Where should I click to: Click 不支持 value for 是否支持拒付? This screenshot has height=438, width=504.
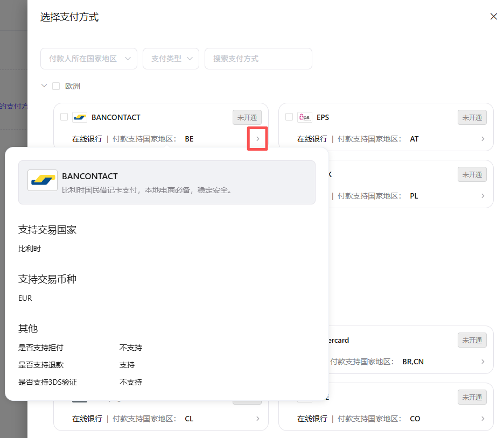pos(131,348)
